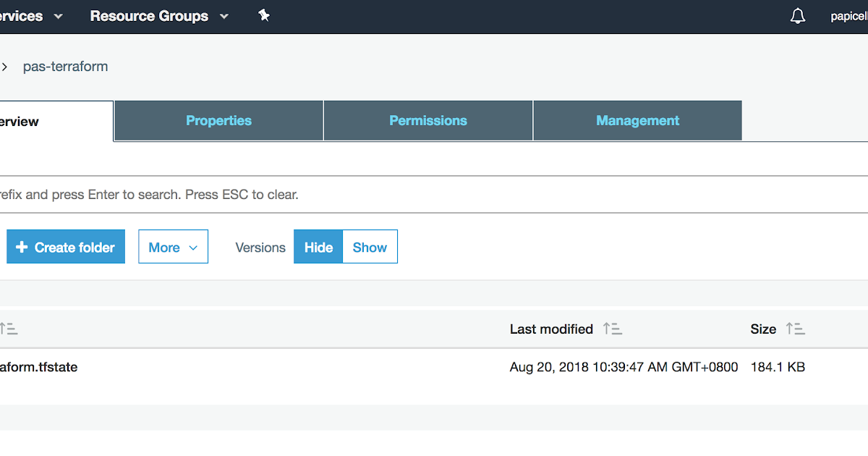Open the notifications bell
Viewport: 868px width, 456px height.
797,15
